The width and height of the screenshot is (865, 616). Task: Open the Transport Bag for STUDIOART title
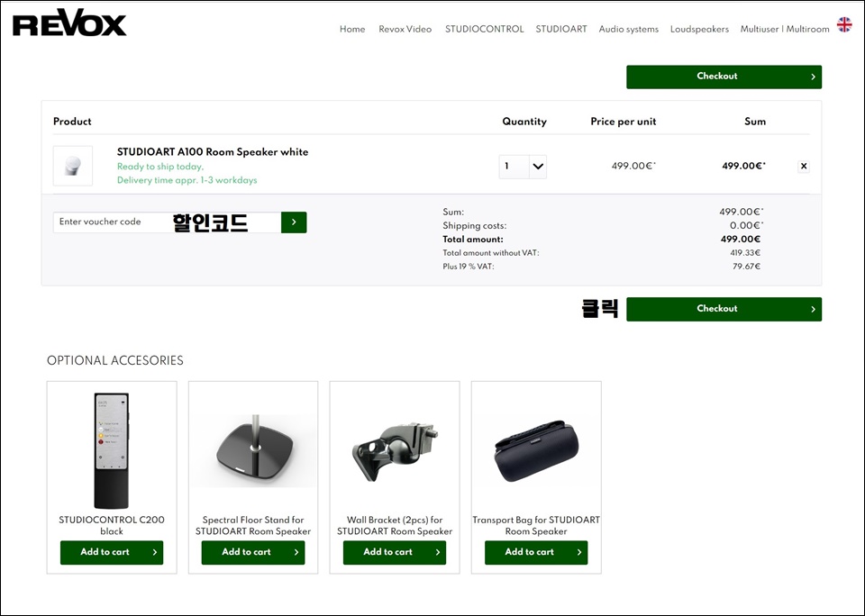536,526
